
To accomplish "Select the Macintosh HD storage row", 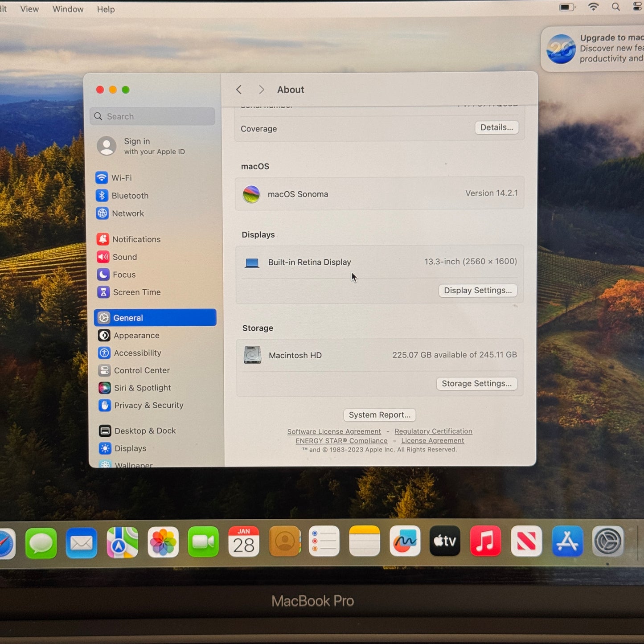I will (379, 355).
